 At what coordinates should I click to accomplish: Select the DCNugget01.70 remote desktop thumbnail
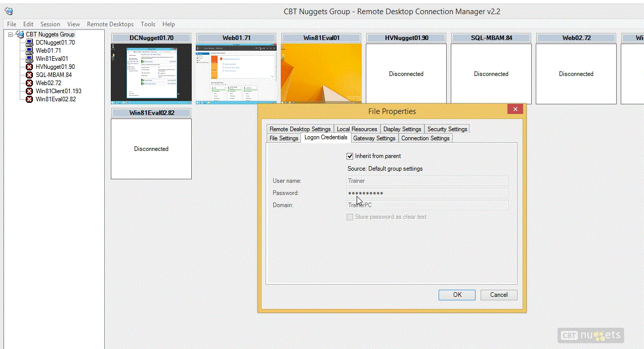tap(151, 73)
